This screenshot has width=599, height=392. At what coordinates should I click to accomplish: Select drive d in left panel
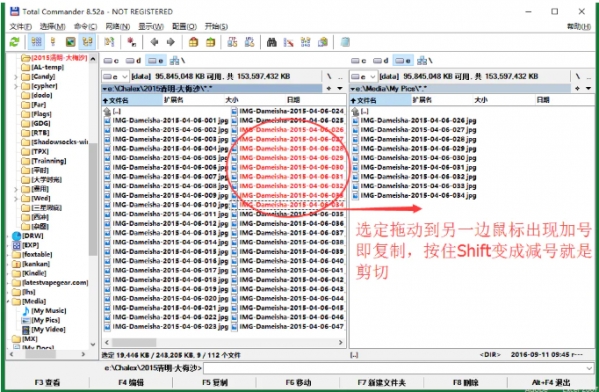coord(134,61)
